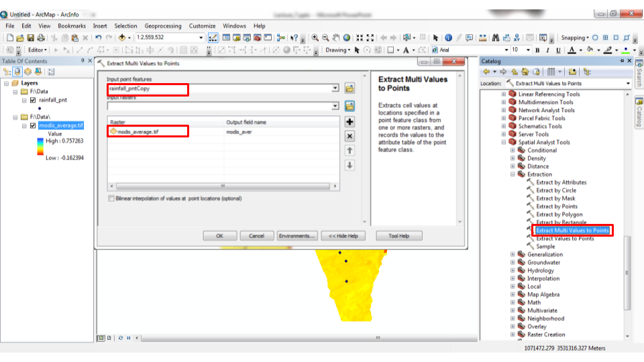Open the Customize menu

click(202, 26)
